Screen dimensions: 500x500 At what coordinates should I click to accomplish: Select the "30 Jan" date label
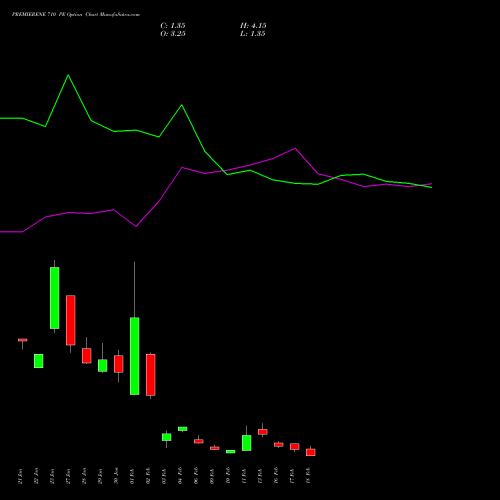116,476
